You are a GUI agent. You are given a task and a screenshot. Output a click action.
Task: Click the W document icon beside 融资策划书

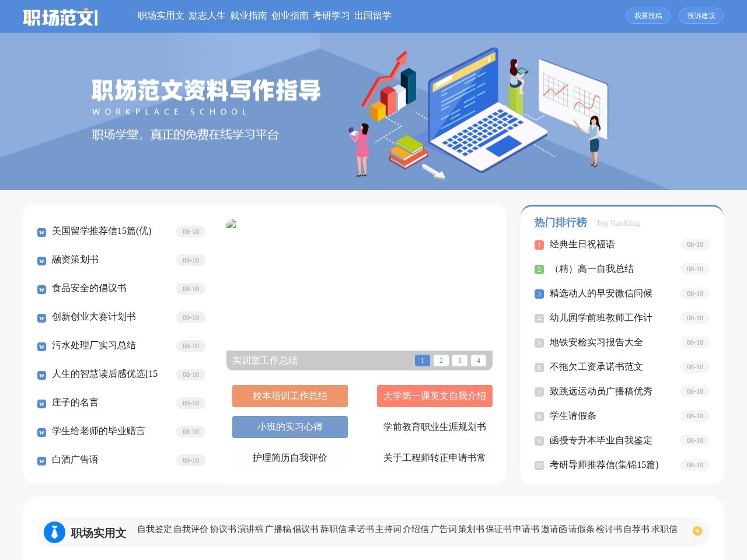(x=41, y=260)
